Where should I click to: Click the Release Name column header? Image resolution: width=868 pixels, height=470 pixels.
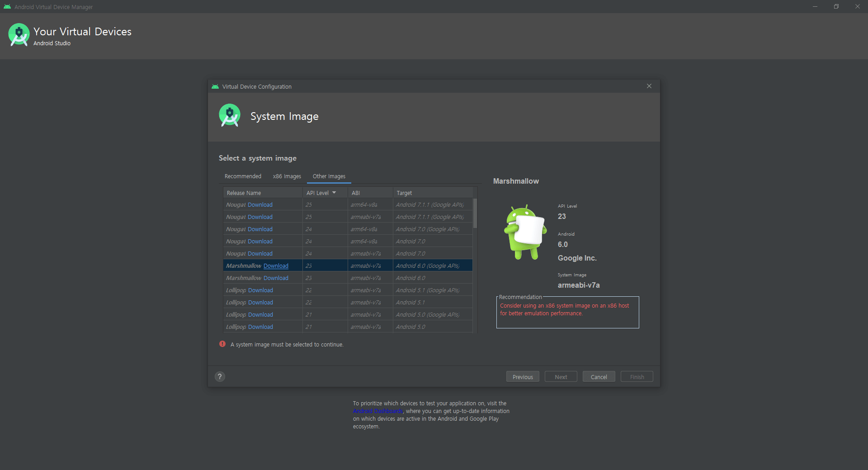263,193
